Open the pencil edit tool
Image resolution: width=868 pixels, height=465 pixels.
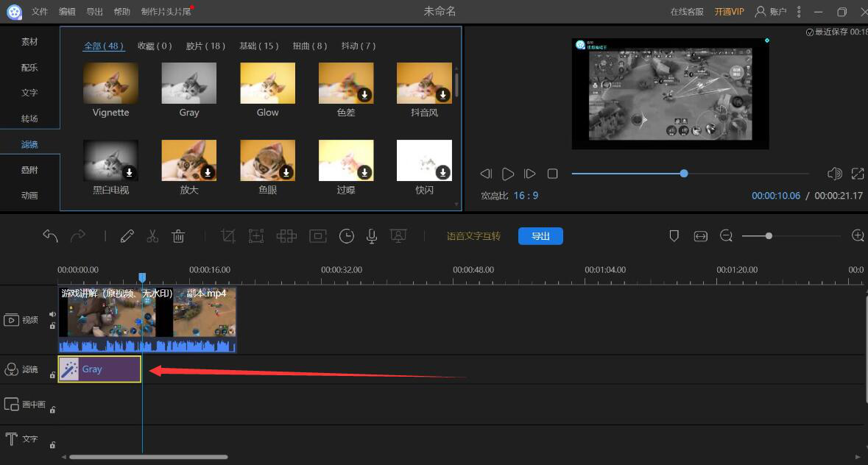click(x=127, y=235)
